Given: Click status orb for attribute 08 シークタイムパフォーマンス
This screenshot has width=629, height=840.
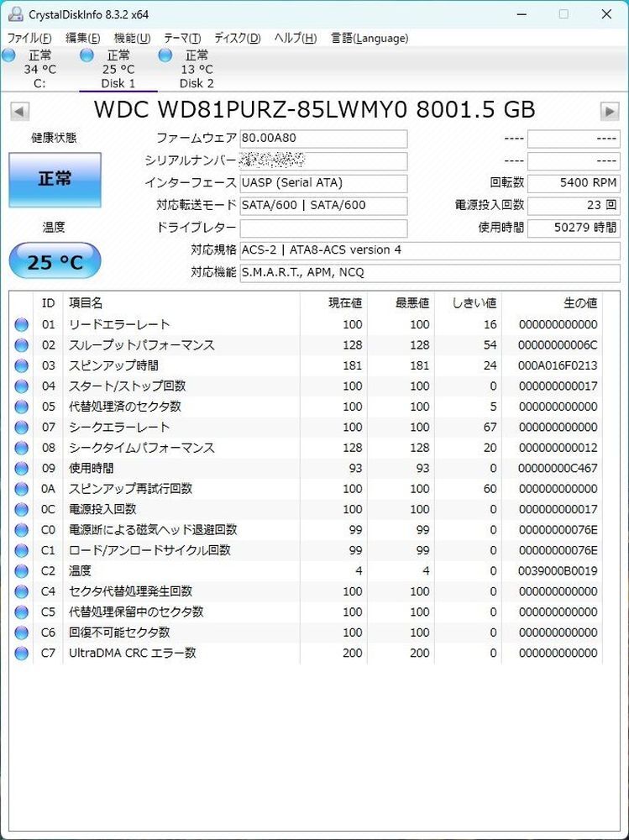Looking at the screenshot, I should pos(22,448).
